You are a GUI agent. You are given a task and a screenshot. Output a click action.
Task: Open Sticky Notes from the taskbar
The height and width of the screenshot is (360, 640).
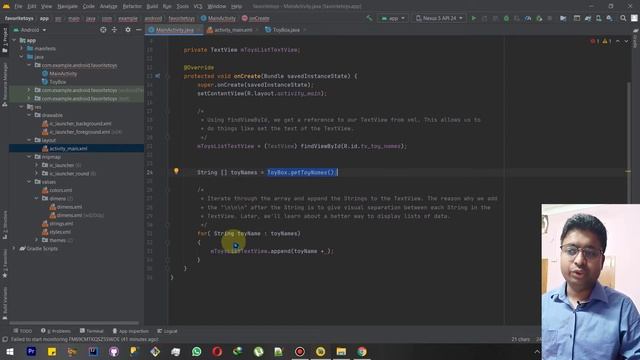coord(52,351)
